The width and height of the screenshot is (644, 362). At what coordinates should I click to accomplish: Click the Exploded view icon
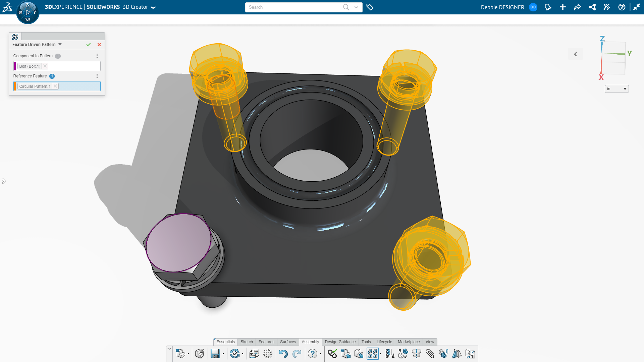click(x=403, y=354)
